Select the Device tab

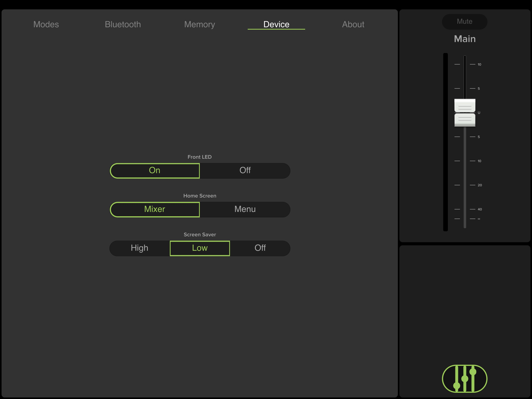pos(276,24)
